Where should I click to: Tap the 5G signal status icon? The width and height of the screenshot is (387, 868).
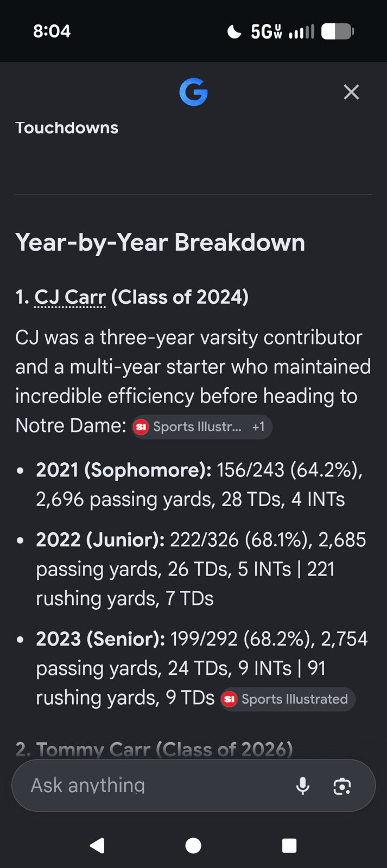(x=266, y=31)
